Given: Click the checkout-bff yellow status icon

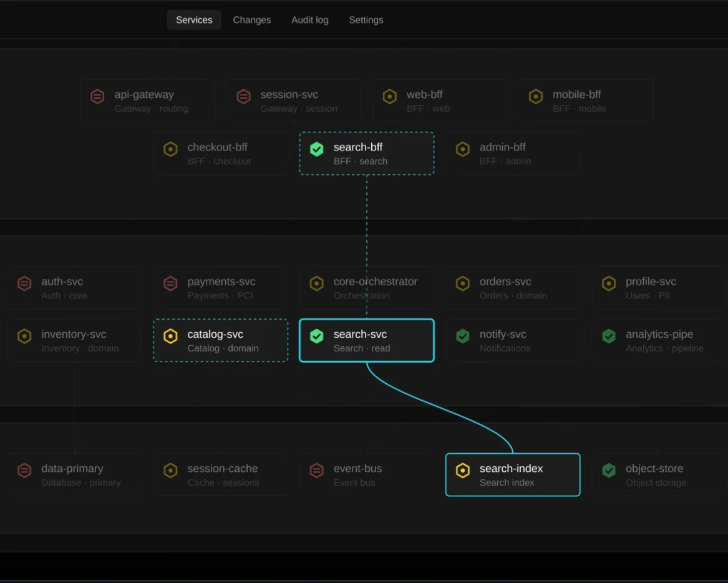Looking at the screenshot, I should pyautogui.click(x=170, y=149).
